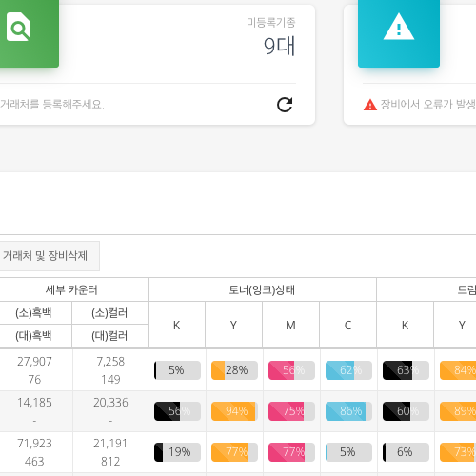Click the (대)흑백 column header

(33, 336)
